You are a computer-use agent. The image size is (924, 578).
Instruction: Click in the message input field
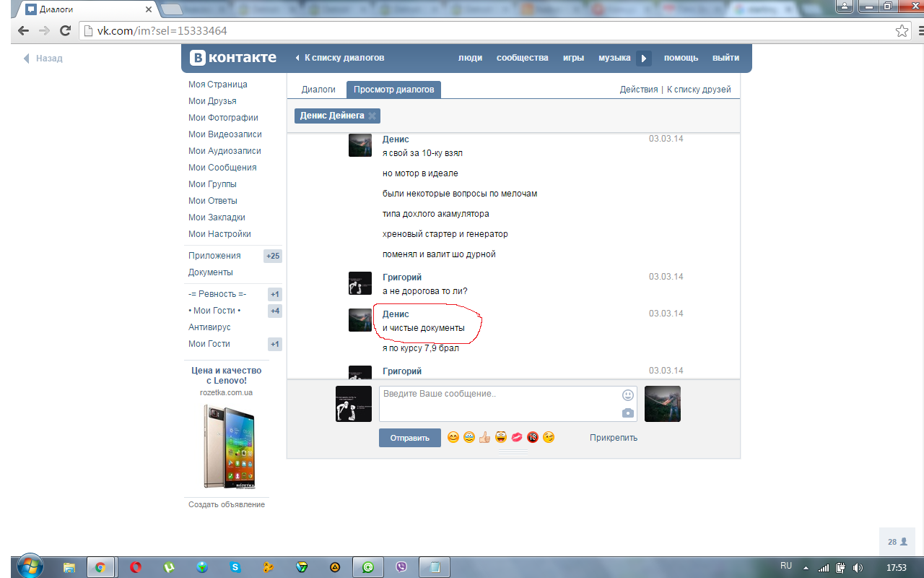coord(498,404)
